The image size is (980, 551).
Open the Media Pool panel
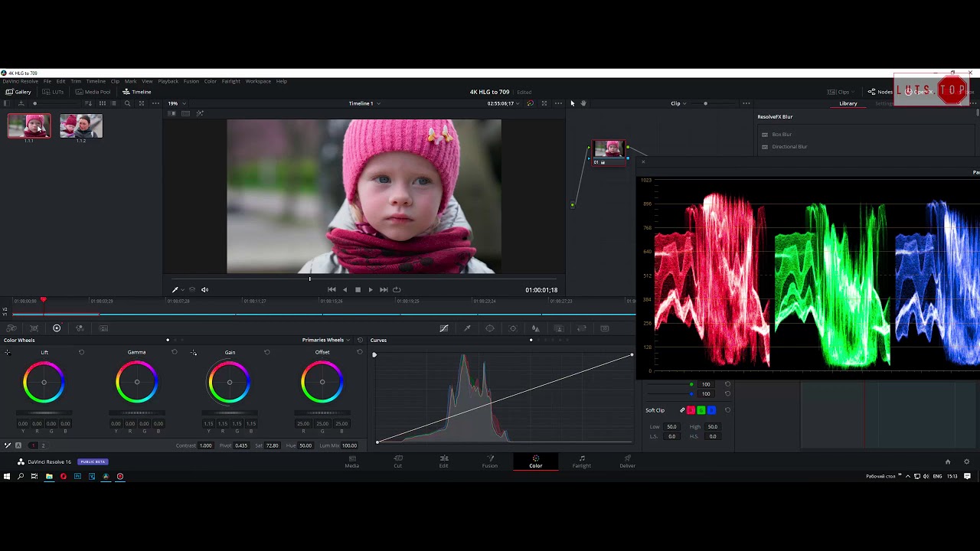coord(93,92)
